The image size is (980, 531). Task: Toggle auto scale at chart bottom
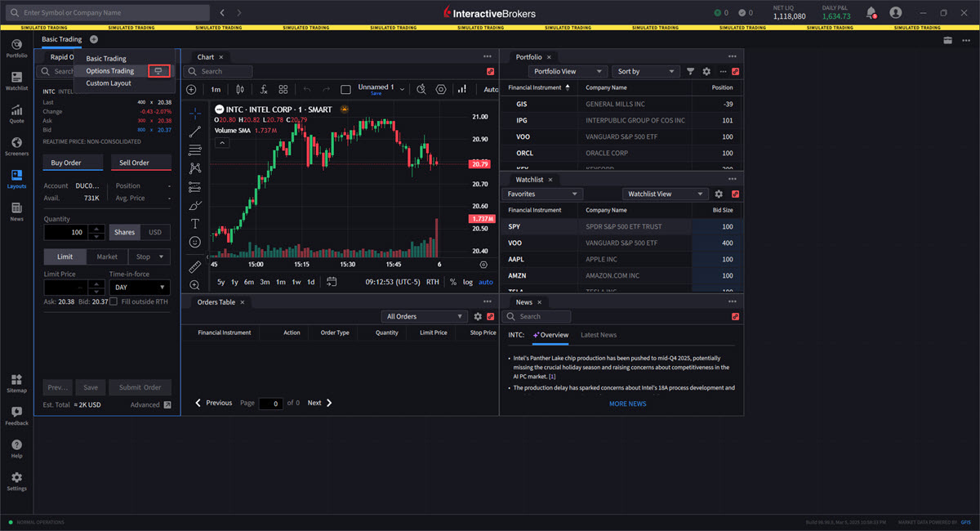pos(486,282)
